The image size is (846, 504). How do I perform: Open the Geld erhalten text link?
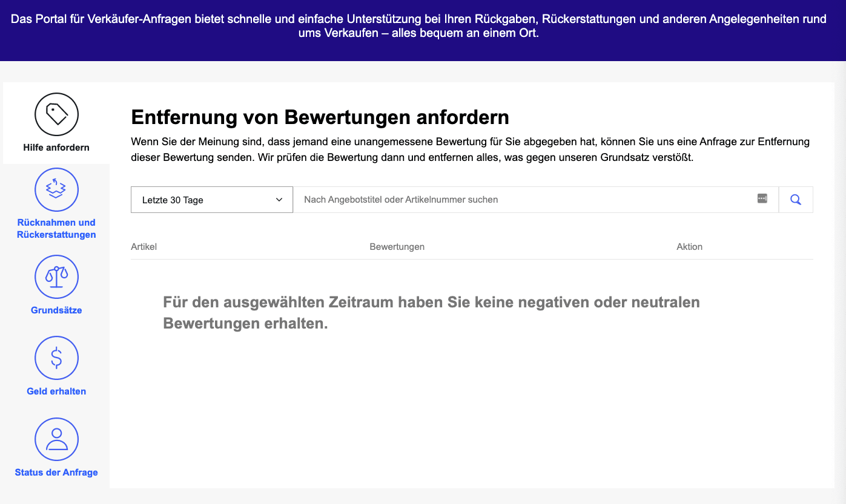(x=56, y=391)
